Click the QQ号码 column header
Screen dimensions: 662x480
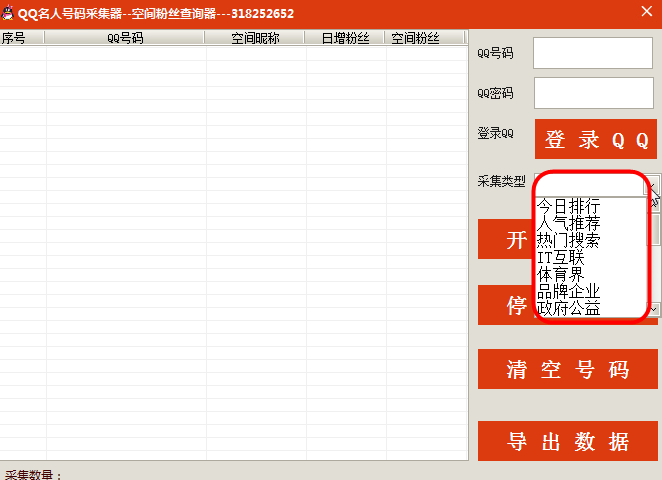125,39
